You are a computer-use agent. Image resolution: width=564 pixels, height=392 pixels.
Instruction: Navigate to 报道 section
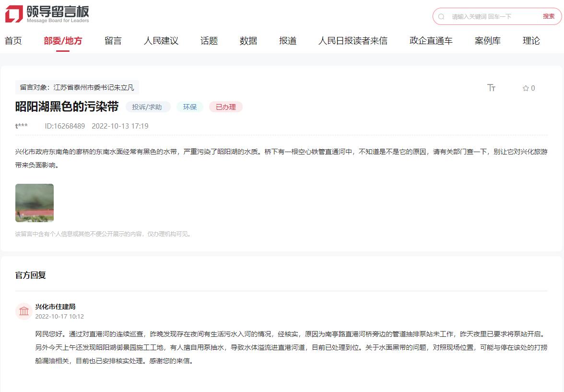(x=288, y=41)
